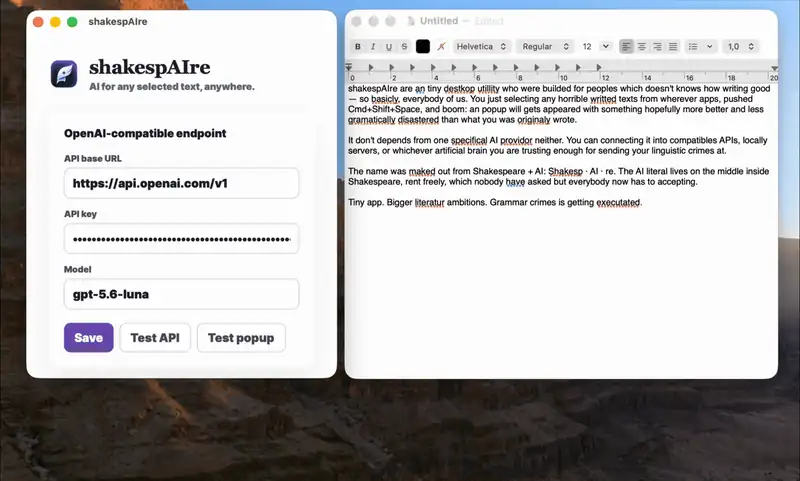Open the Helvetica font family dropdown
The image size is (800, 481).
click(482, 46)
